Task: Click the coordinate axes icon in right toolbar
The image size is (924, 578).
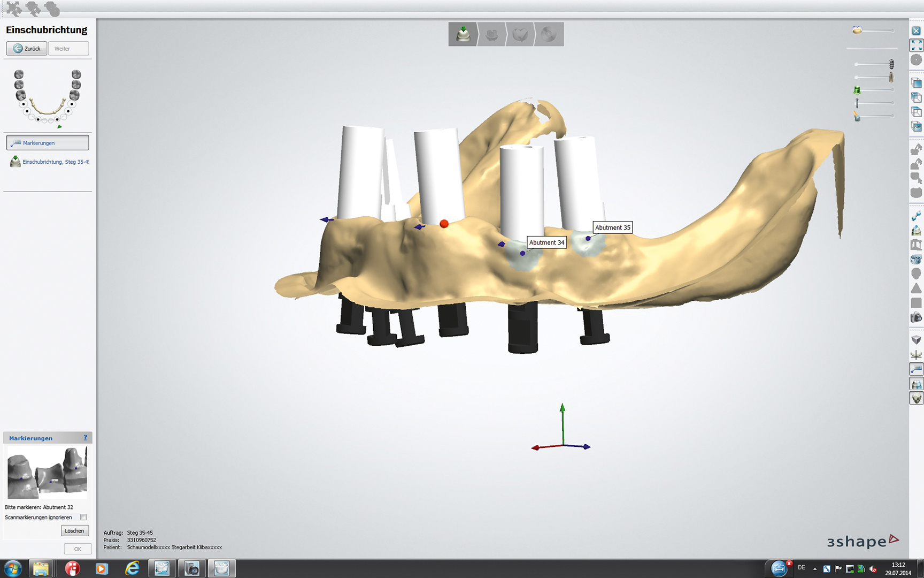Action: pyautogui.click(x=916, y=355)
